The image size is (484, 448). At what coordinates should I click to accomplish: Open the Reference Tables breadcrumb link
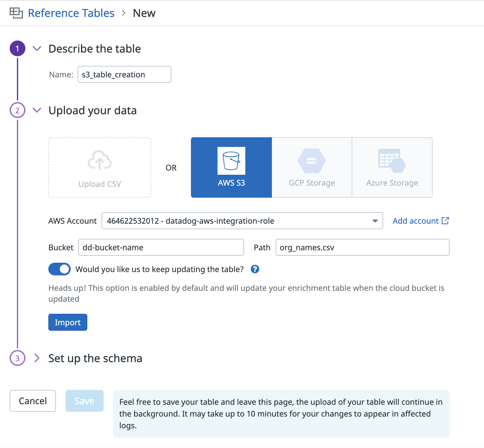[71, 13]
